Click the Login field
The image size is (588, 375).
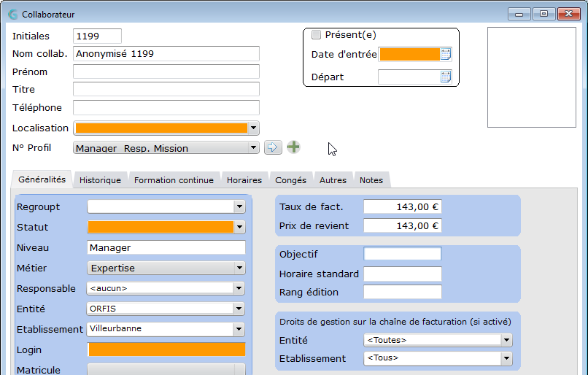pos(166,349)
